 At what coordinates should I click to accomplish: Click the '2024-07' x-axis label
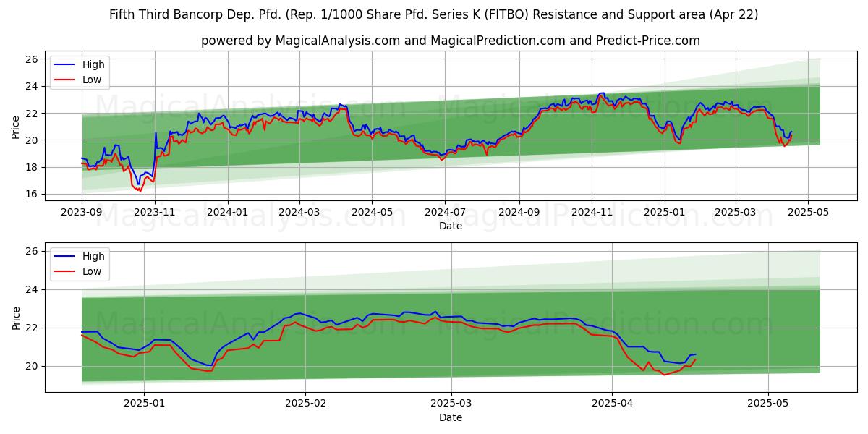pos(445,212)
